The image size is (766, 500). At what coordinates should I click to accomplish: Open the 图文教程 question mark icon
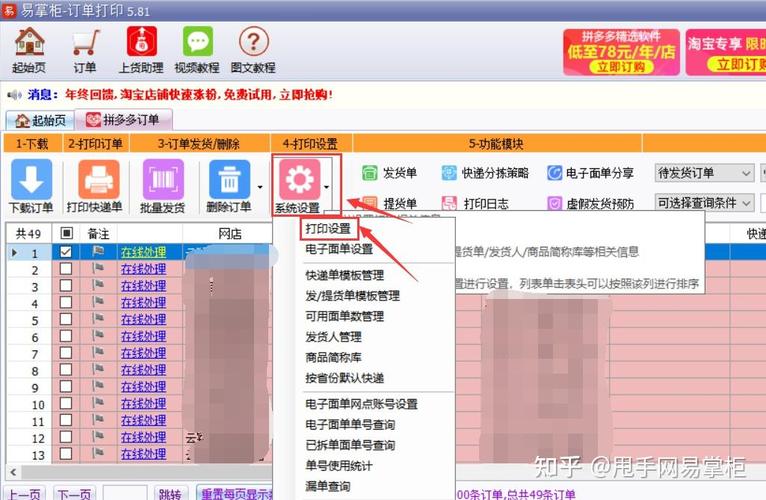point(253,50)
